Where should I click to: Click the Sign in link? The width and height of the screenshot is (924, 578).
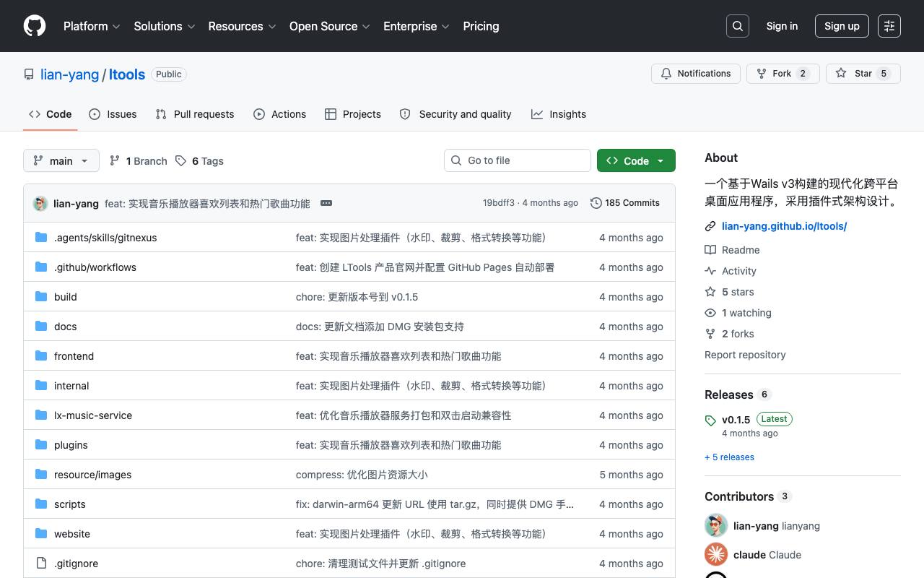pyautogui.click(x=782, y=26)
